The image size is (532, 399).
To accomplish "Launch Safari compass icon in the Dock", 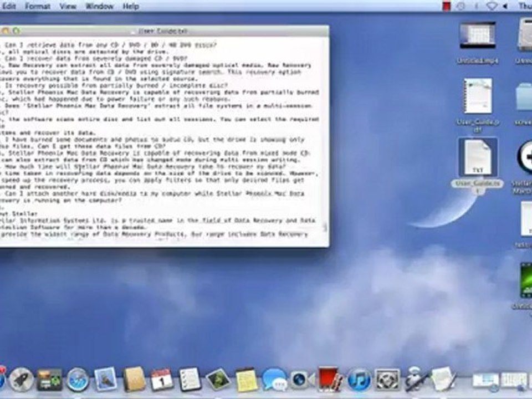I will pyautogui.click(x=78, y=380).
